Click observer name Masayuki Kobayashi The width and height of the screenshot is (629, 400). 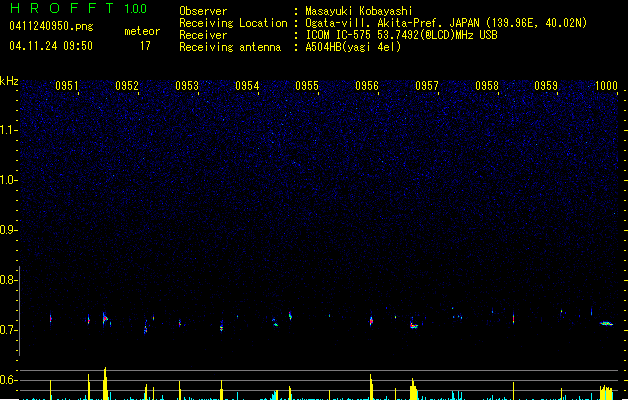[359, 11]
